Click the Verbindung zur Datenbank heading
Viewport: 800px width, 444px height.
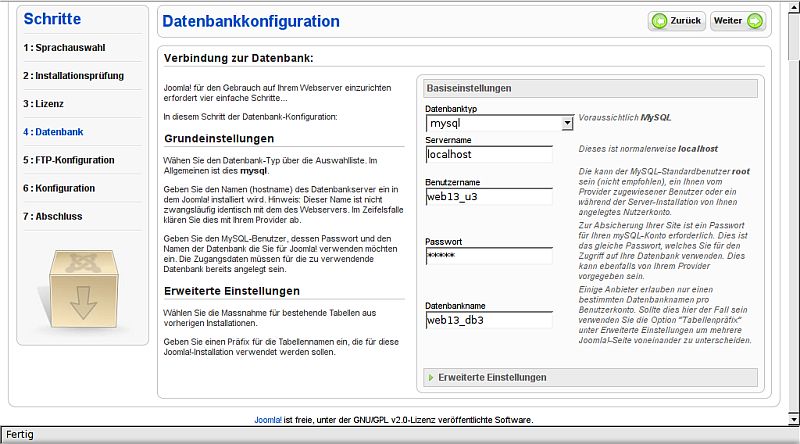click(x=238, y=58)
